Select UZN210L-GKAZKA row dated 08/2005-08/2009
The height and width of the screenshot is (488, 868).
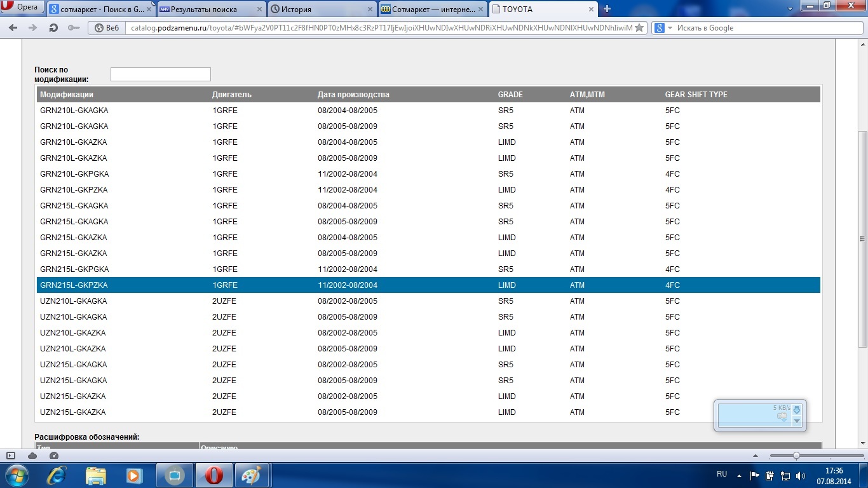428,349
